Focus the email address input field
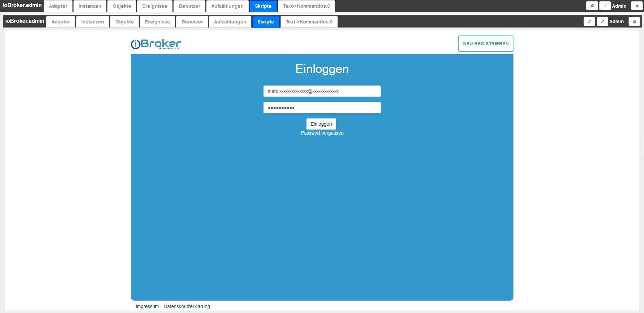This screenshot has width=644, height=313. click(322, 91)
